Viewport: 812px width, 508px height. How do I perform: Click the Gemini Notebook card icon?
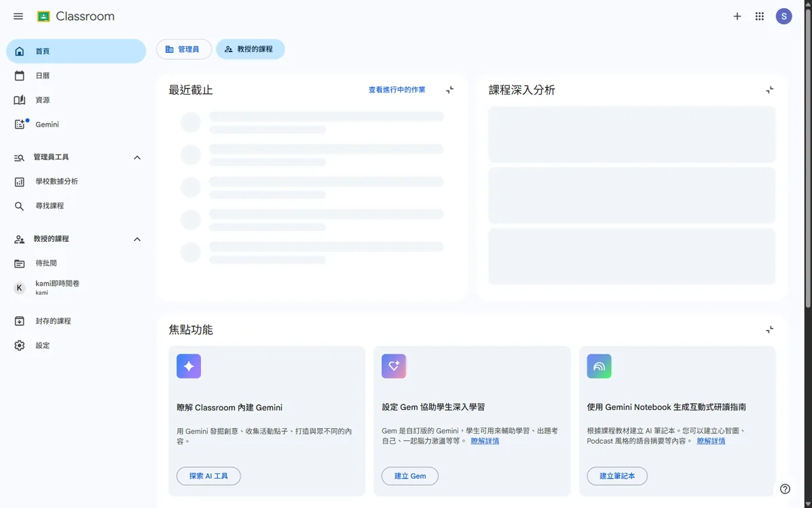click(599, 366)
